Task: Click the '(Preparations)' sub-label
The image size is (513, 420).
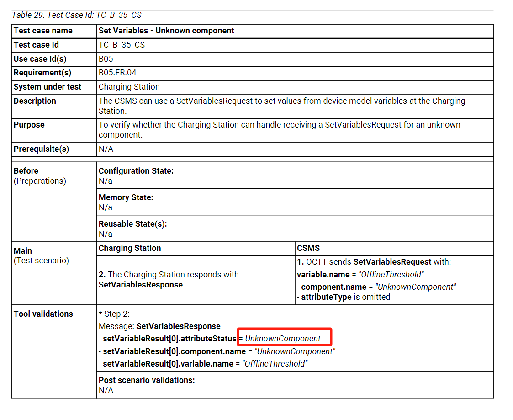Action: pyautogui.click(x=40, y=181)
